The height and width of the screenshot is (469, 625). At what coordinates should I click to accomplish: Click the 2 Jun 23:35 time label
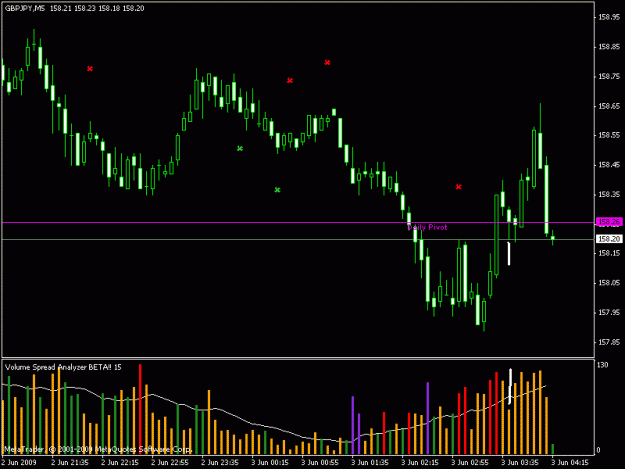click(x=220, y=463)
